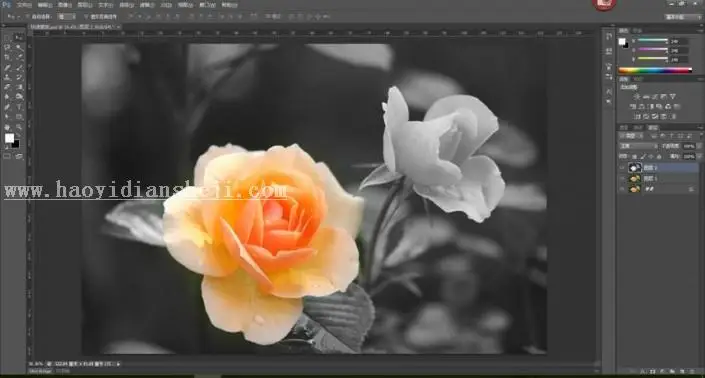
Task: Select the Rectangular Marquee tool
Action: click(x=7, y=38)
